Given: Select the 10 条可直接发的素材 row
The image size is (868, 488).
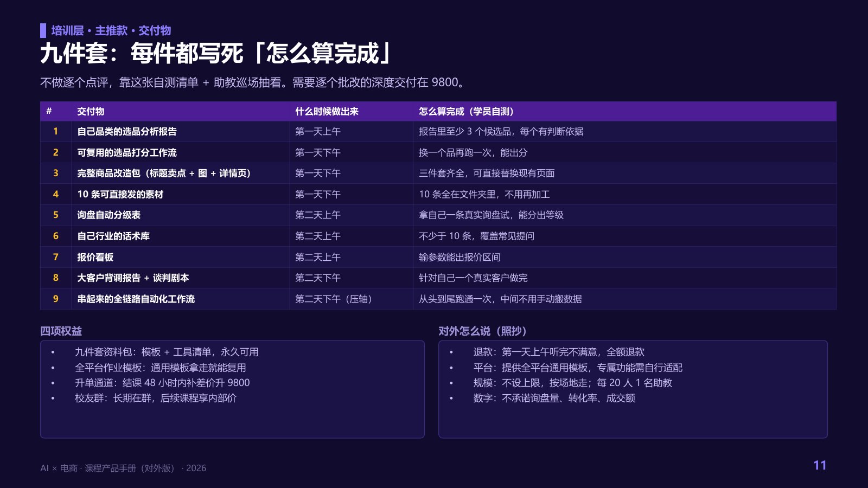Looking at the screenshot, I should [438, 194].
